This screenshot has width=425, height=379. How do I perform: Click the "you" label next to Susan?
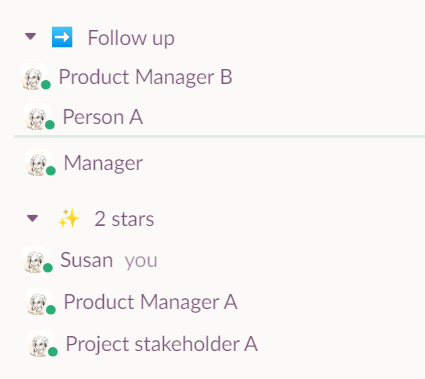(x=141, y=261)
